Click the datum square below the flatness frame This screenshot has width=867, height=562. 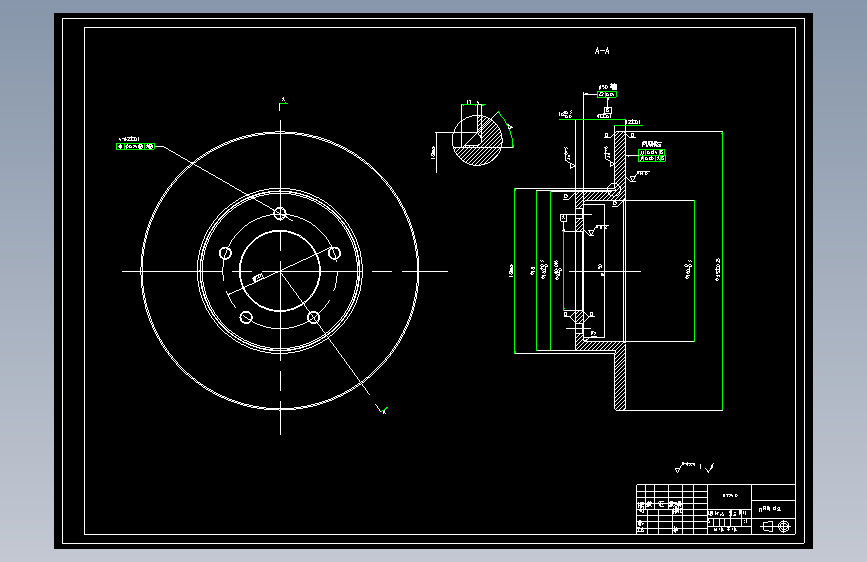(x=607, y=111)
